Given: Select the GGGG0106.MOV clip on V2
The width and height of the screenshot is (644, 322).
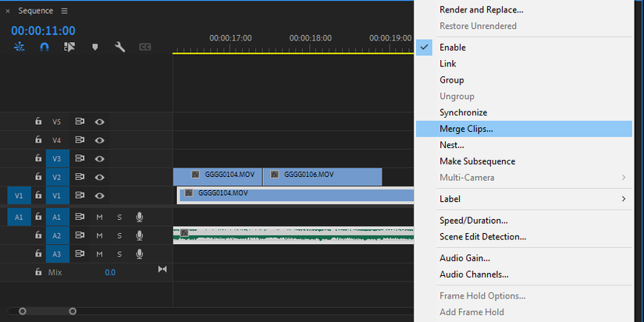Looking at the screenshot, I should point(322,177).
